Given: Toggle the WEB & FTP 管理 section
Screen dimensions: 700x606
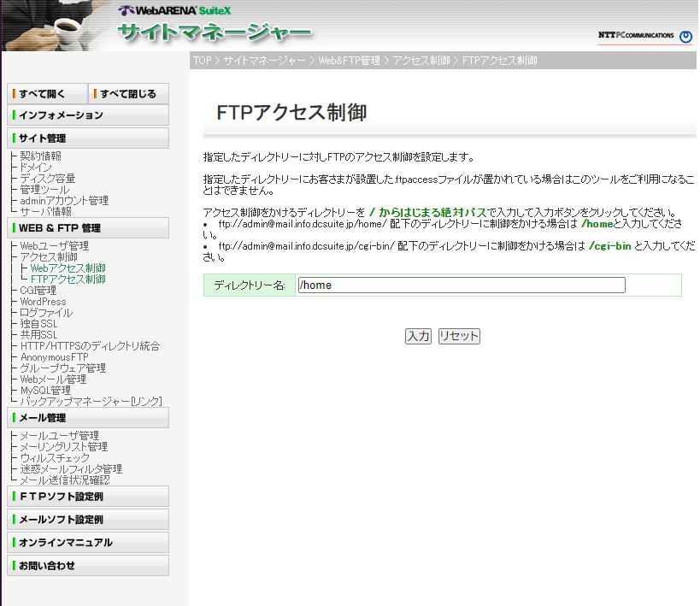Looking at the screenshot, I should [88, 228].
